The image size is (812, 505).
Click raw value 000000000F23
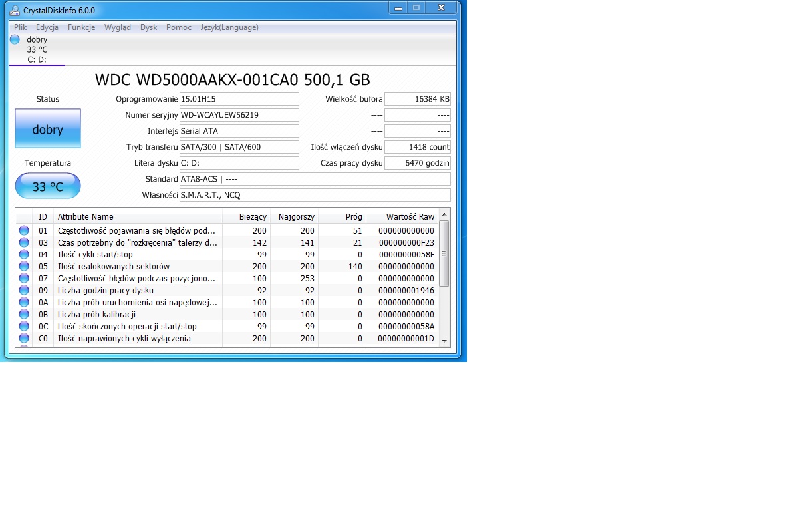[x=406, y=243]
